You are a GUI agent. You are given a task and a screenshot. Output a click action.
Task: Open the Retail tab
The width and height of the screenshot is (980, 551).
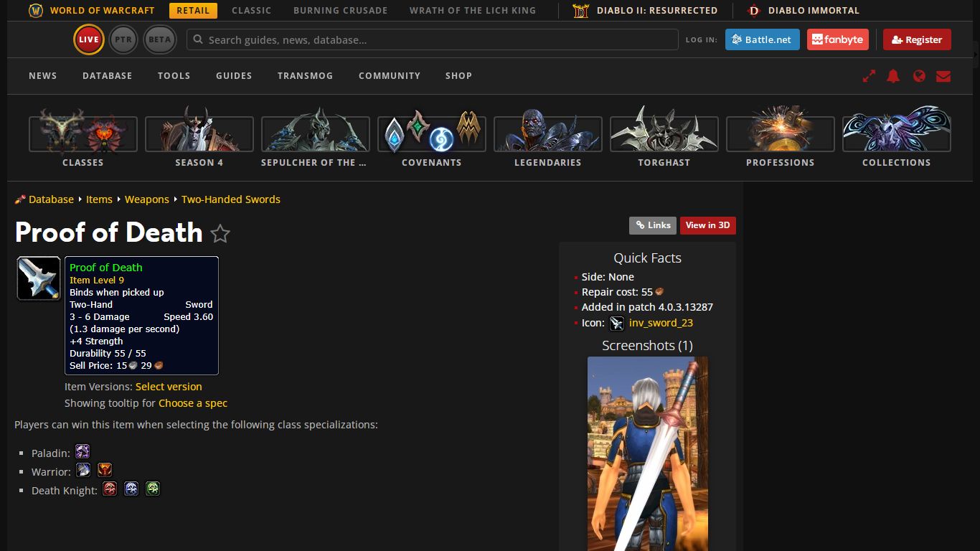click(x=193, y=10)
